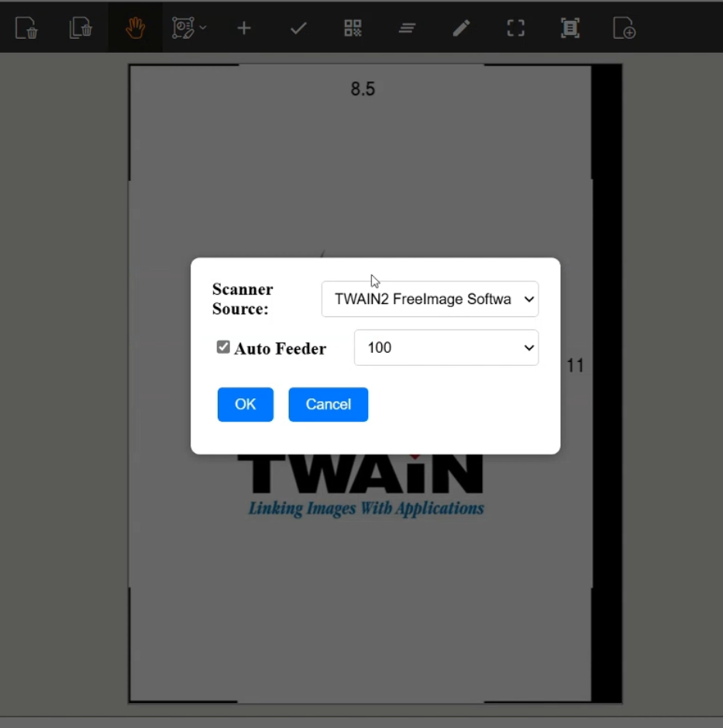This screenshot has width=723, height=728.
Task: Click the TWAIN logo in scanned page
Action: click(x=360, y=476)
